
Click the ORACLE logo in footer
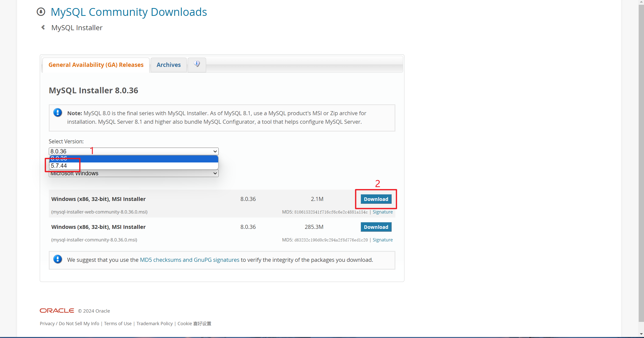(x=57, y=311)
